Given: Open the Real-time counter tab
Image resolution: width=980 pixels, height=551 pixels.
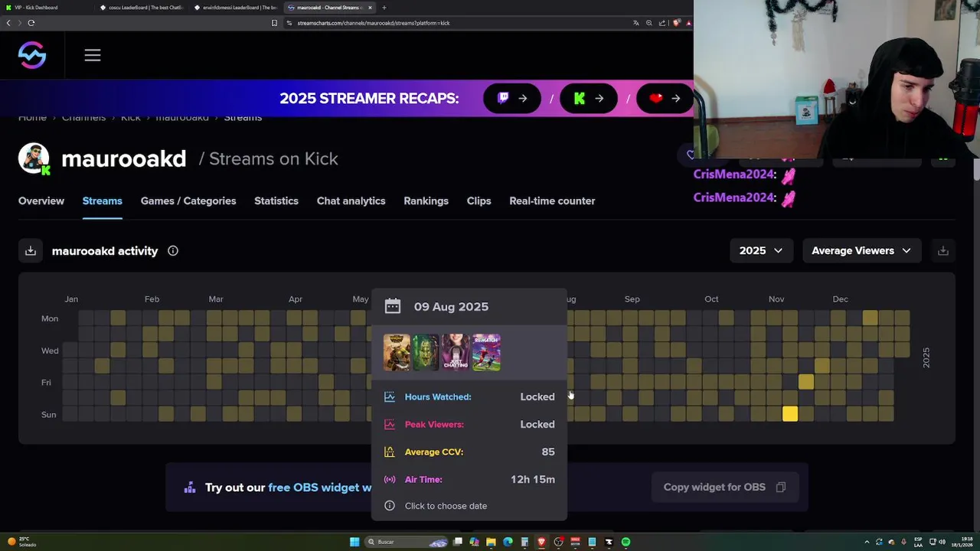Looking at the screenshot, I should 552,201.
